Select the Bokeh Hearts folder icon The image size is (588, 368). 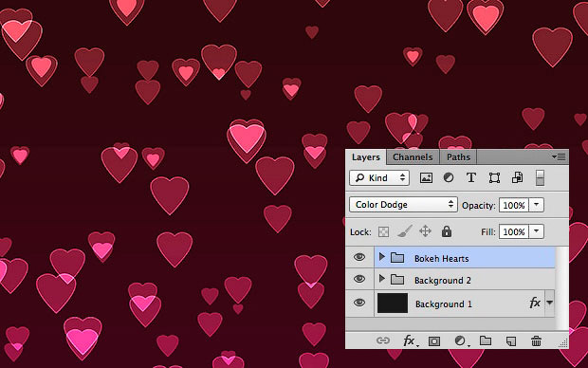coord(397,258)
